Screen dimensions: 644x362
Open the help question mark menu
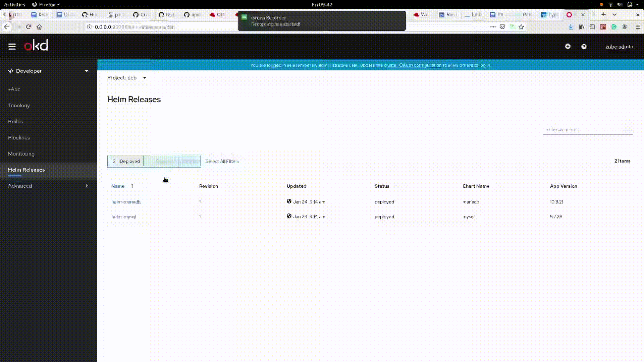coord(584,47)
